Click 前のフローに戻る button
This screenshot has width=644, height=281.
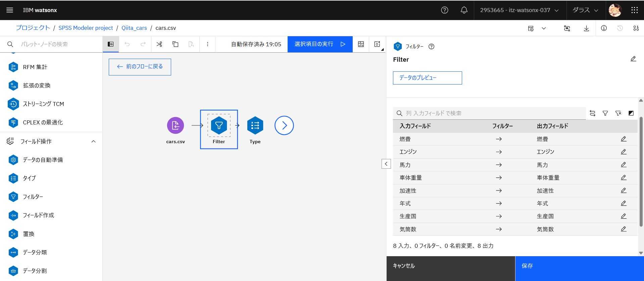(x=140, y=67)
